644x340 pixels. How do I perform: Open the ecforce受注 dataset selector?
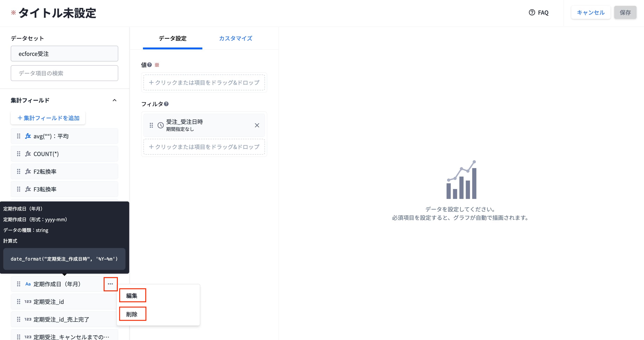[64, 54]
